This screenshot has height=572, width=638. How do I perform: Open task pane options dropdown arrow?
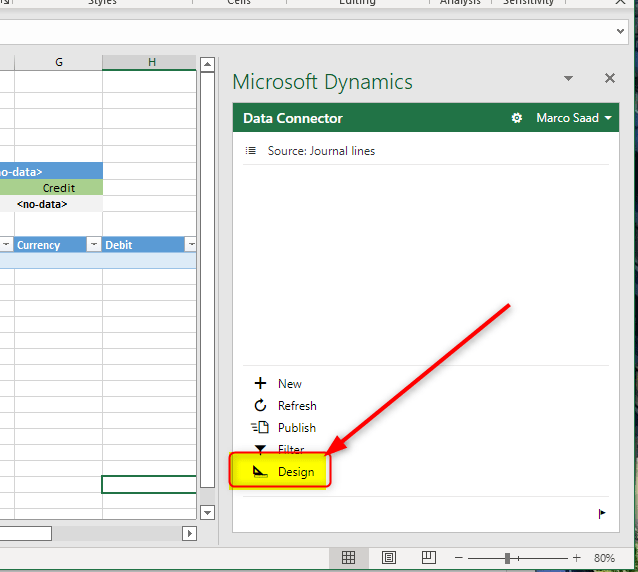click(568, 79)
